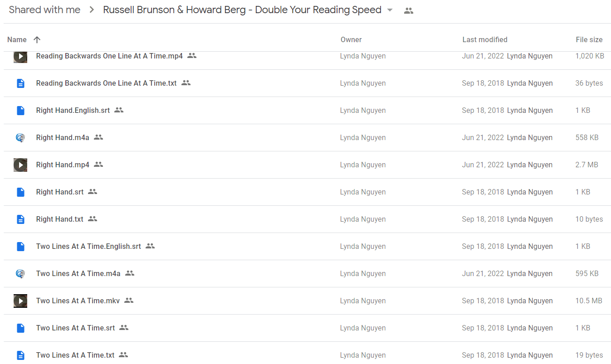The image size is (611, 364).
Task: Click document icon of Right Hand.txt
Action: click(x=20, y=219)
